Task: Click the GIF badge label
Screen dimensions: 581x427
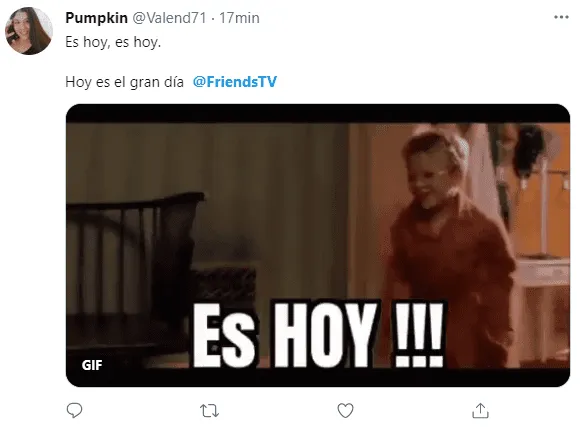Action: tap(92, 365)
